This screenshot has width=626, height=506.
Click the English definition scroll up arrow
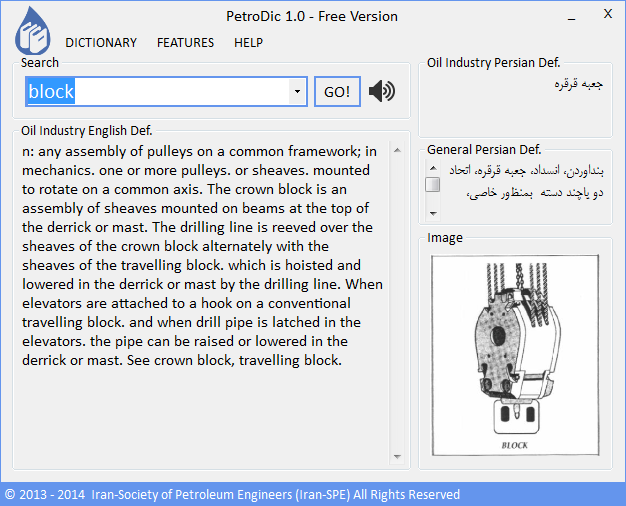click(397, 151)
